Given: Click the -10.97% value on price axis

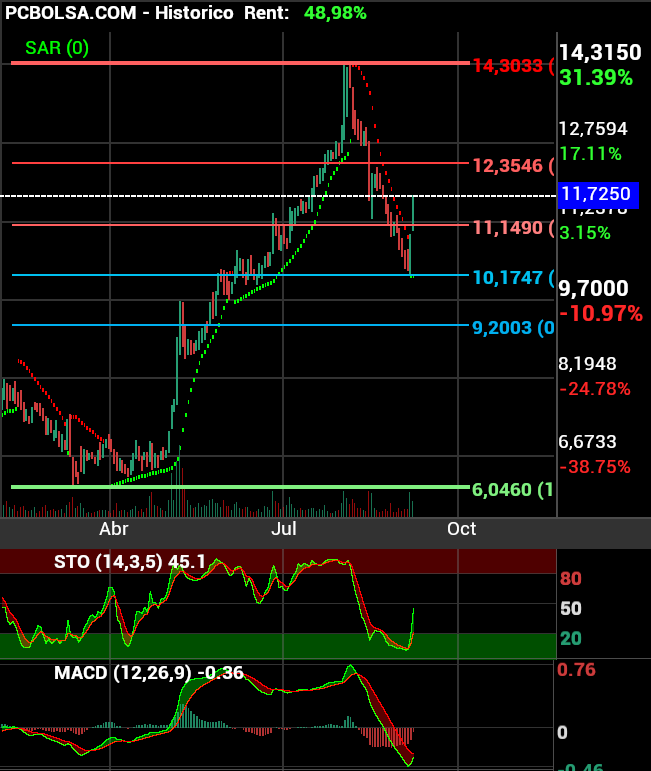Looking at the screenshot, I should (x=600, y=314).
